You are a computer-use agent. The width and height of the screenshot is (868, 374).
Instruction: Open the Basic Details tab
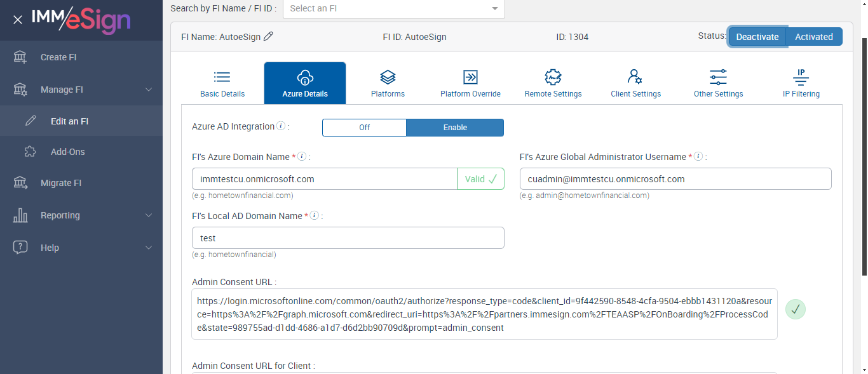pos(222,83)
